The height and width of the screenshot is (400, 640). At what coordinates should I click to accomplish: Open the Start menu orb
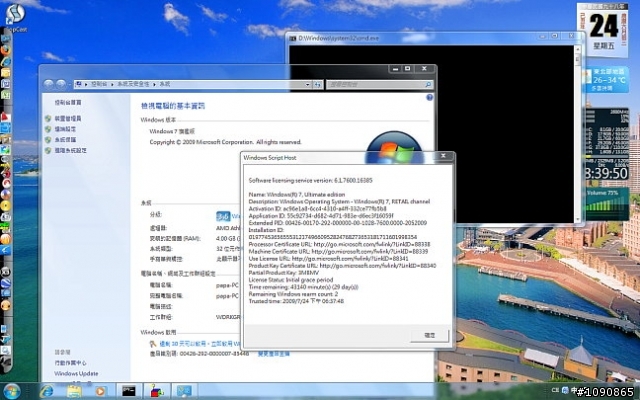pos(11,391)
